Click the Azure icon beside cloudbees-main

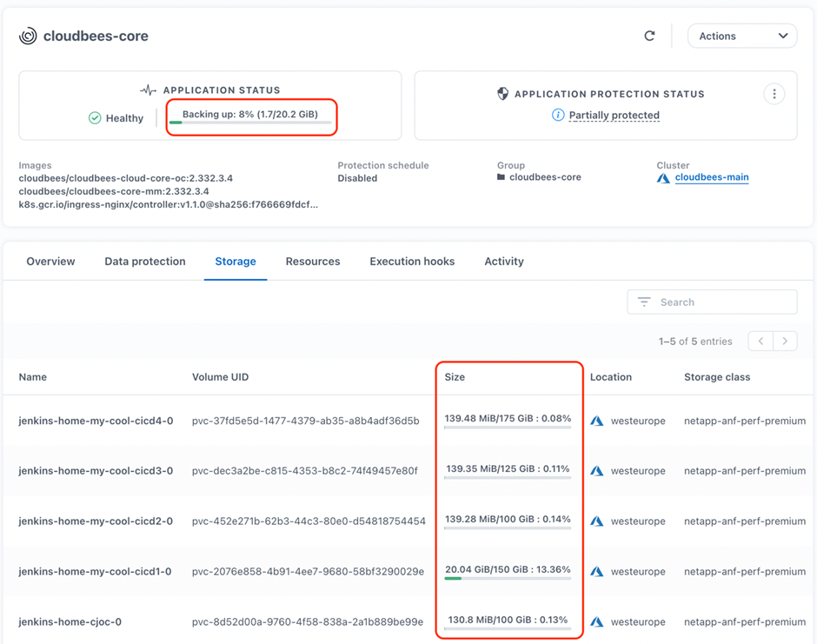pos(663,178)
